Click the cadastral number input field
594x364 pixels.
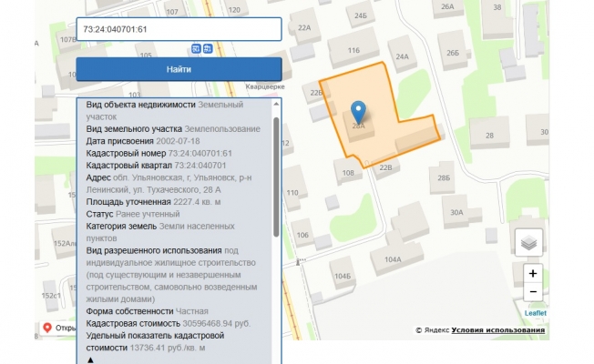click(x=178, y=29)
